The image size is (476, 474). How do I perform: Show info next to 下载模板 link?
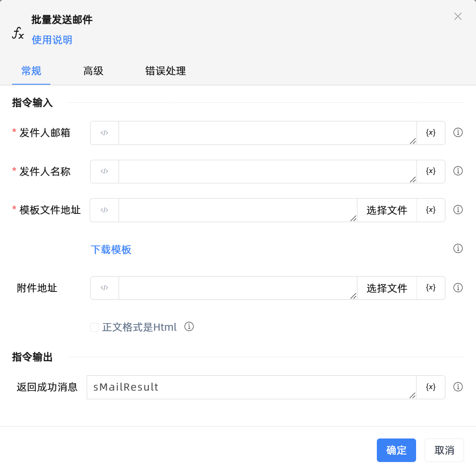(458, 249)
